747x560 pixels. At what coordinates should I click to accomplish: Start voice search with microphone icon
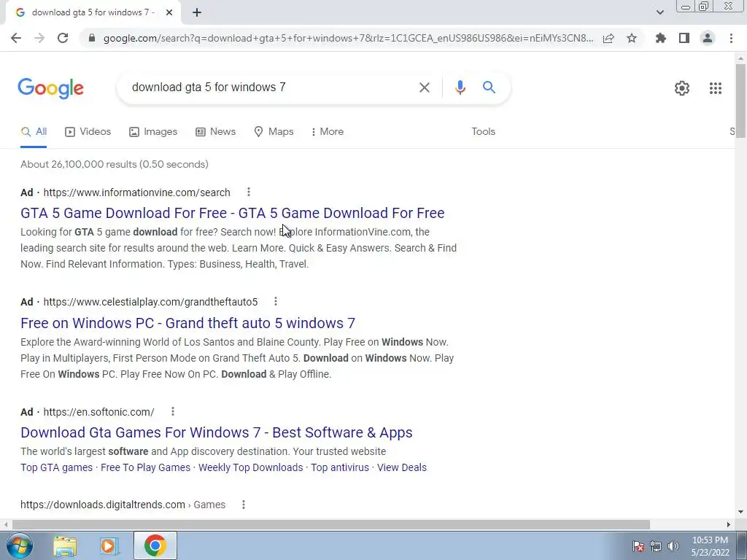(460, 87)
